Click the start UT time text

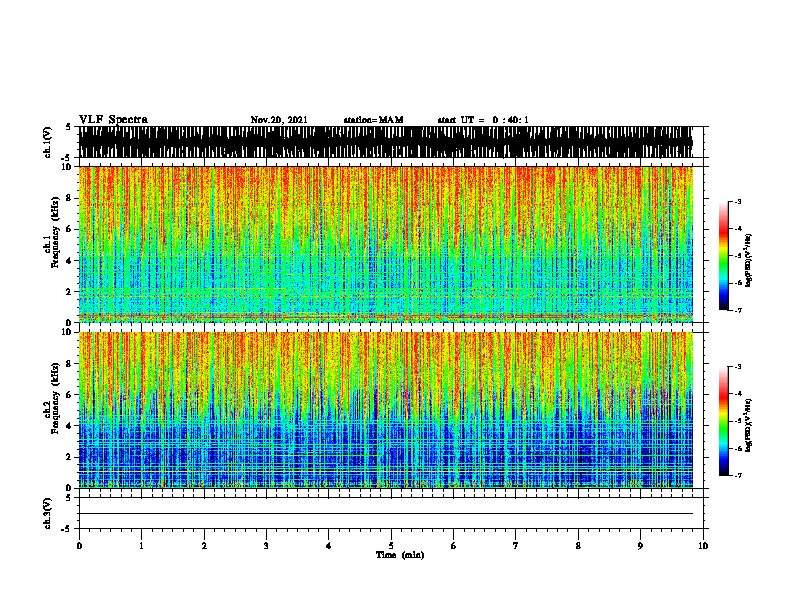[483, 120]
